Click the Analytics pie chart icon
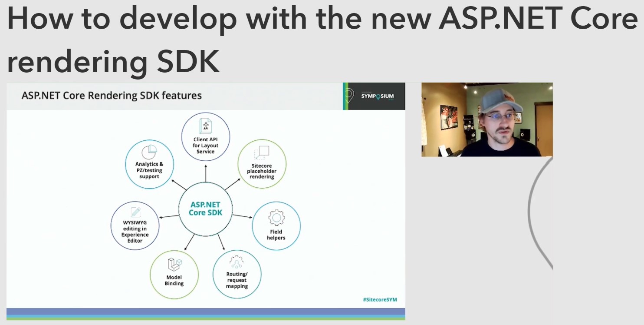The width and height of the screenshot is (644, 325). 149,152
